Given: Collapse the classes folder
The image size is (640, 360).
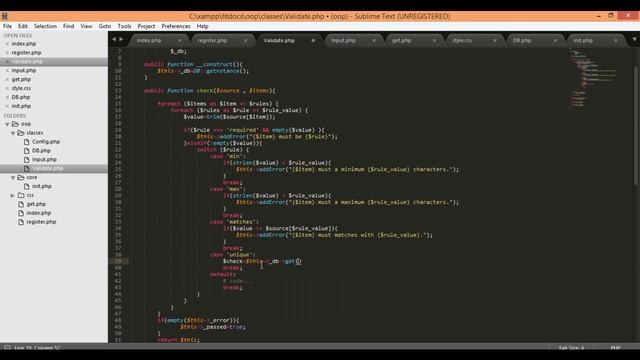Looking at the screenshot, I should tap(13, 133).
